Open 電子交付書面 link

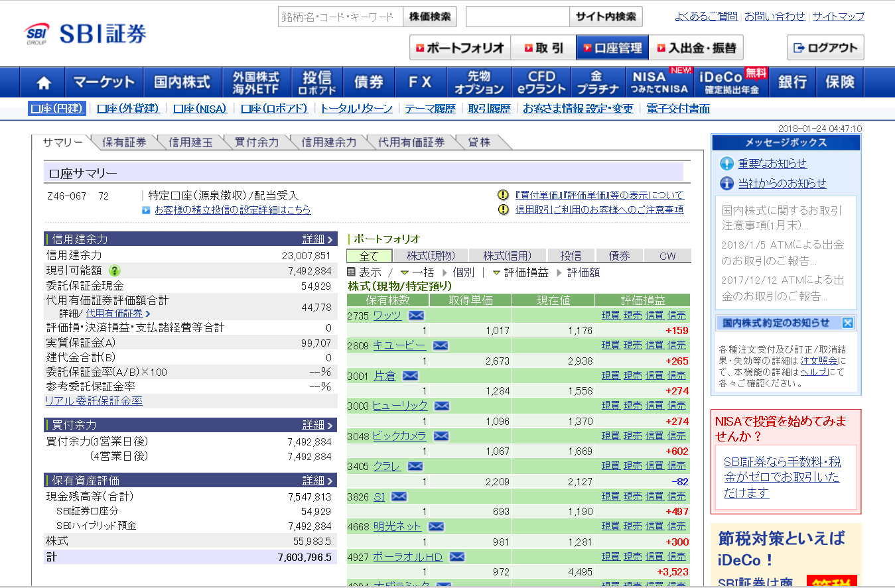(x=678, y=109)
